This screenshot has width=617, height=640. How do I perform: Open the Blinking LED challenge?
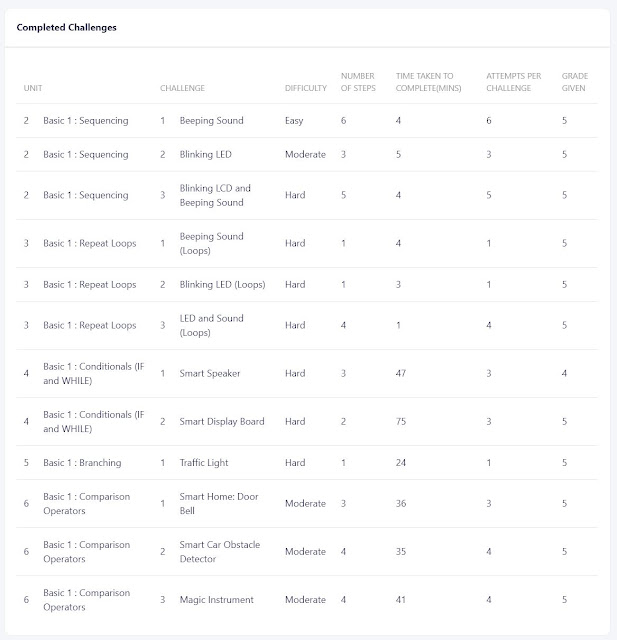tap(205, 154)
